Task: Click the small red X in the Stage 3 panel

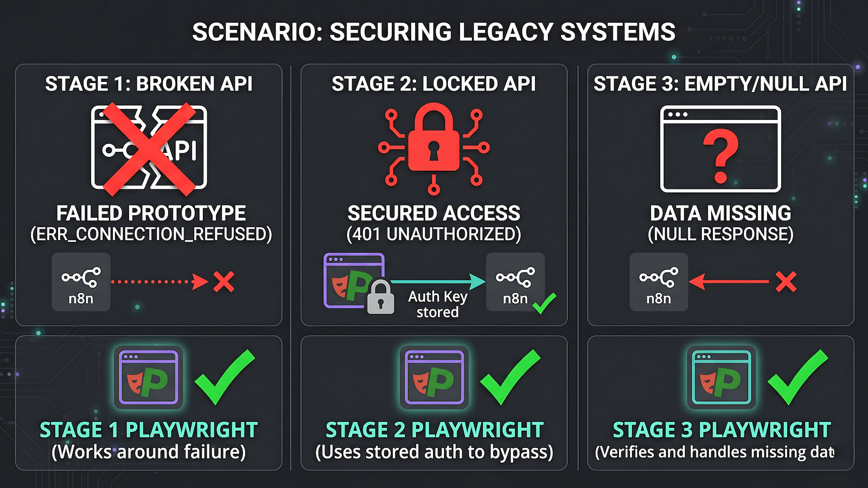Action: [x=786, y=282]
